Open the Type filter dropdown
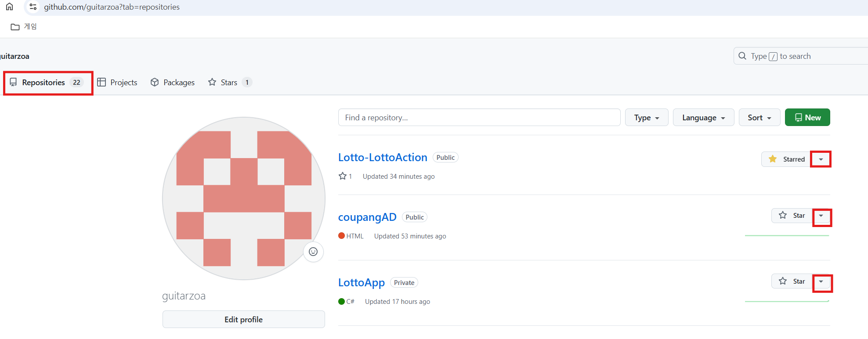 [647, 117]
